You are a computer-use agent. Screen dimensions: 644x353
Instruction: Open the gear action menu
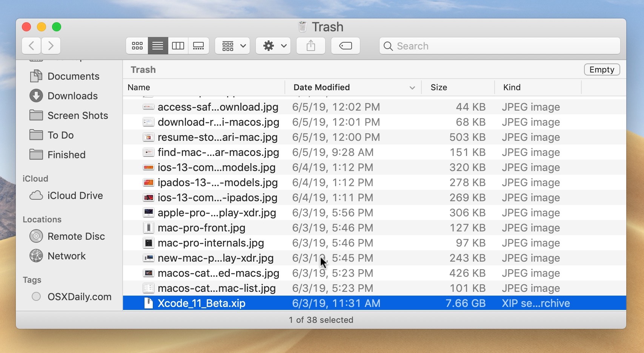pyautogui.click(x=273, y=46)
